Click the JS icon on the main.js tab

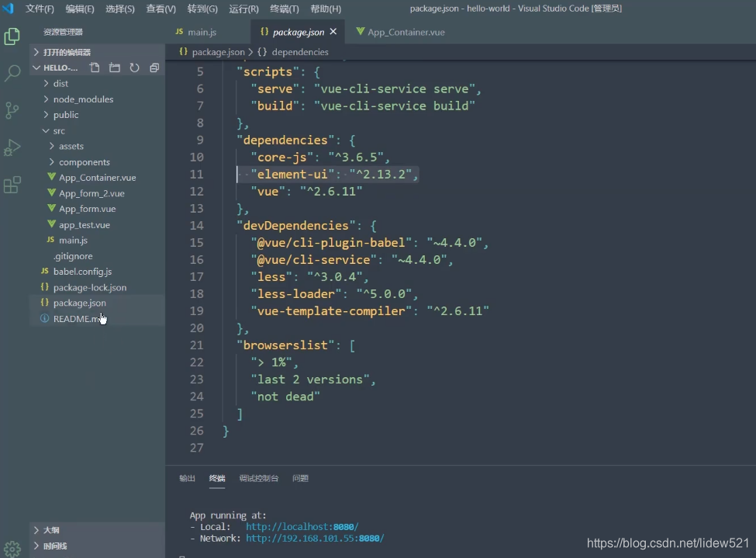[x=179, y=31]
